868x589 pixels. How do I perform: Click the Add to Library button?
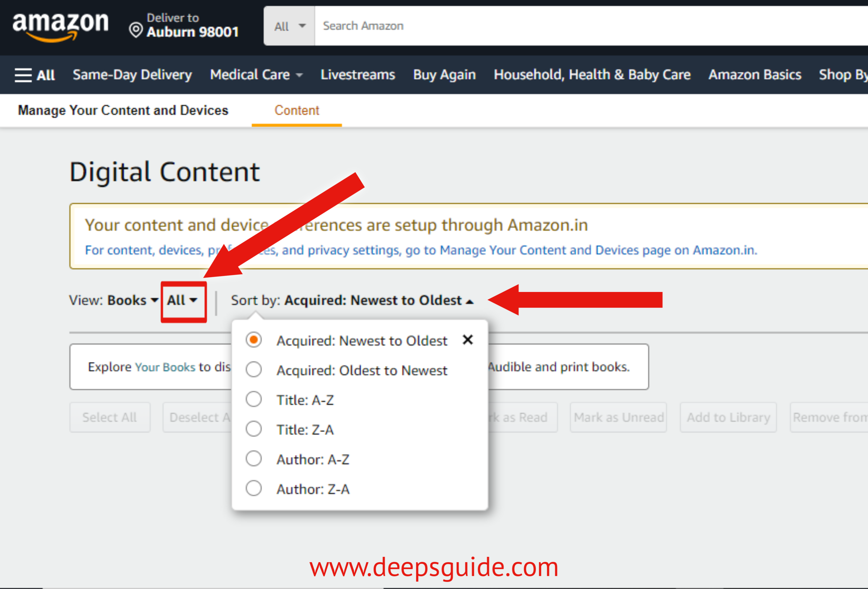pos(728,417)
